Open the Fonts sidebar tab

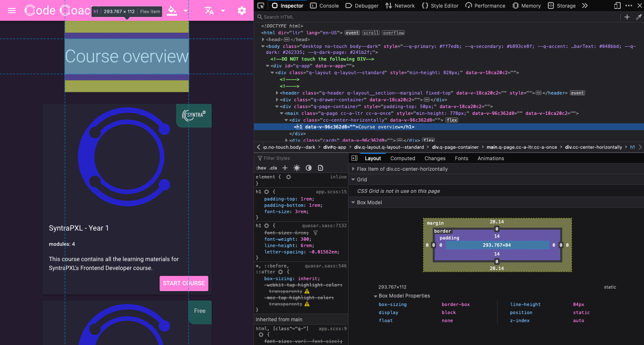(462, 158)
